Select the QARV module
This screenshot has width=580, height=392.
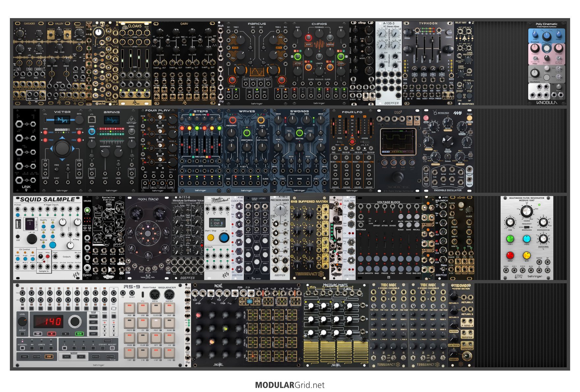(x=184, y=63)
